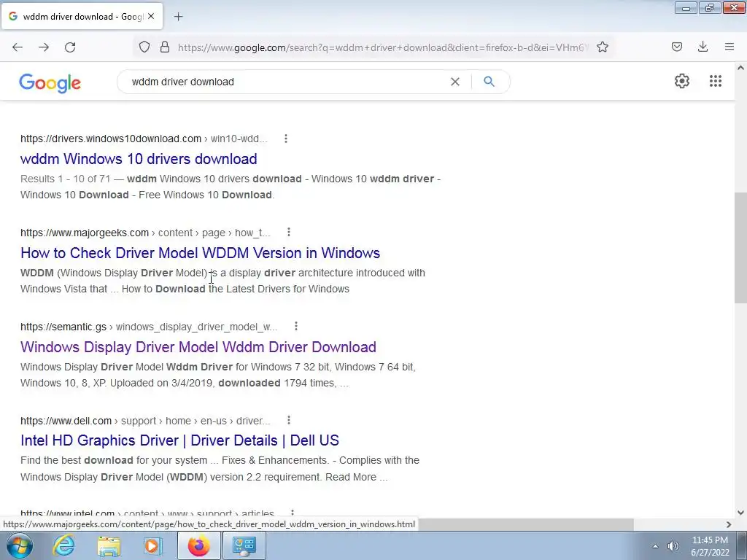
Task: Select the wddm driver download tab
Action: (x=82, y=17)
